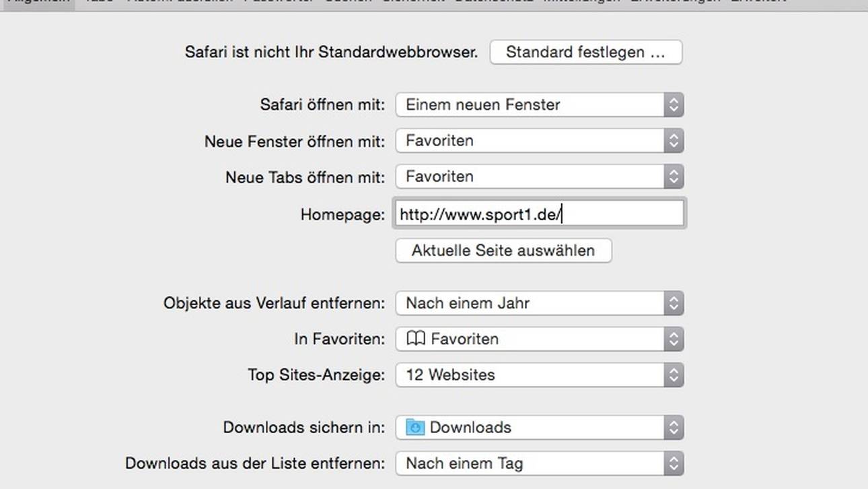Click 'Aktuelle Seite auswählen' button

point(503,251)
